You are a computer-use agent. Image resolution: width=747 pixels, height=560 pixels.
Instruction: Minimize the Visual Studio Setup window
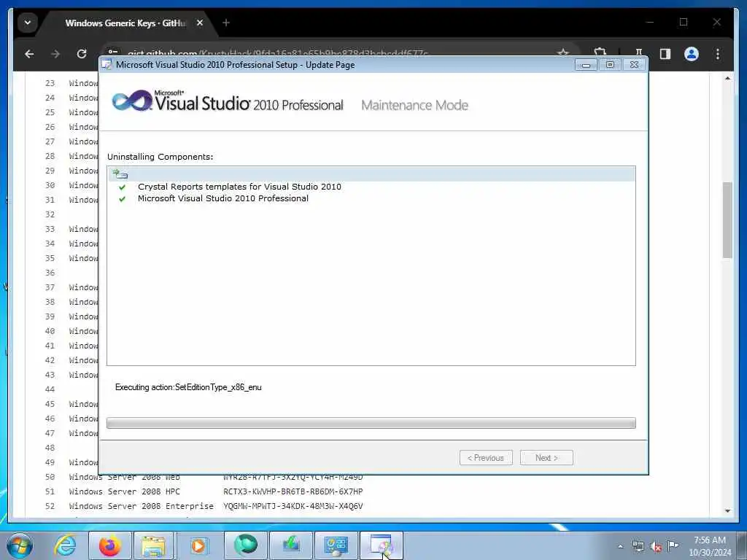pos(586,65)
